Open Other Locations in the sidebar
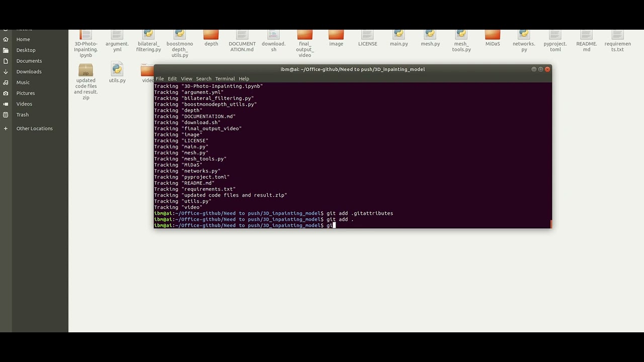The image size is (644, 362). (x=34, y=129)
